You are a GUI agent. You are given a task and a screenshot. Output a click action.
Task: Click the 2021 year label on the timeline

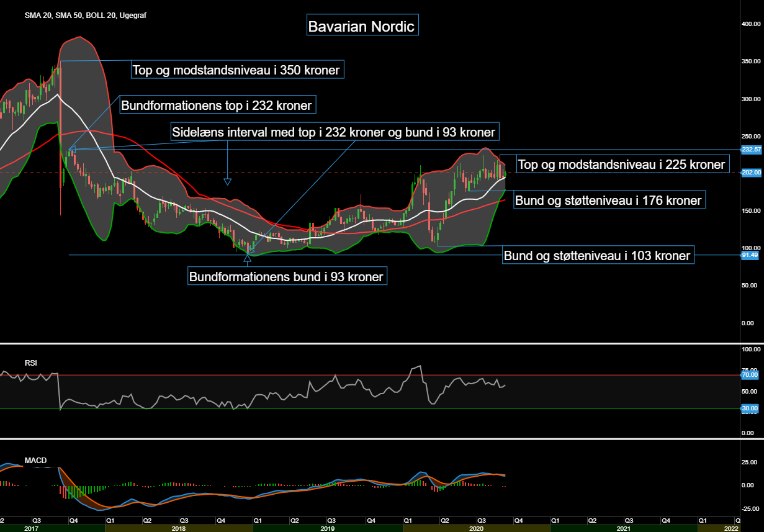point(624,528)
